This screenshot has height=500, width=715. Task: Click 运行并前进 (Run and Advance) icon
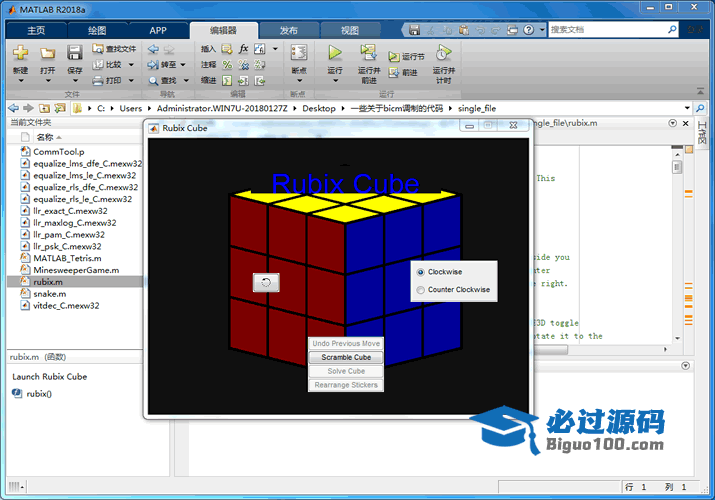(368, 53)
